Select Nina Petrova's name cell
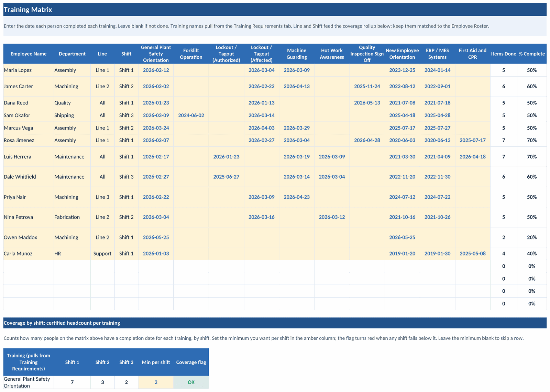This screenshot has height=392, width=550. pos(29,217)
